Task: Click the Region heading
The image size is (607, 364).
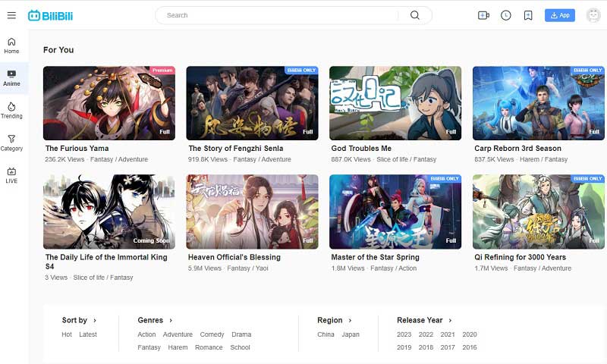Action: pyautogui.click(x=330, y=320)
